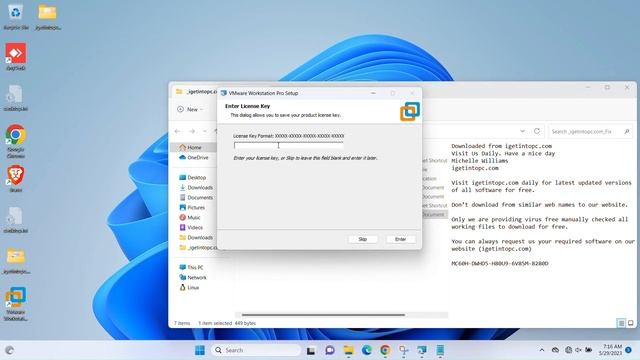The width and height of the screenshot is (640, 360).
Task: Open Google Chrome from taskbar
Action: click(385, 350)
